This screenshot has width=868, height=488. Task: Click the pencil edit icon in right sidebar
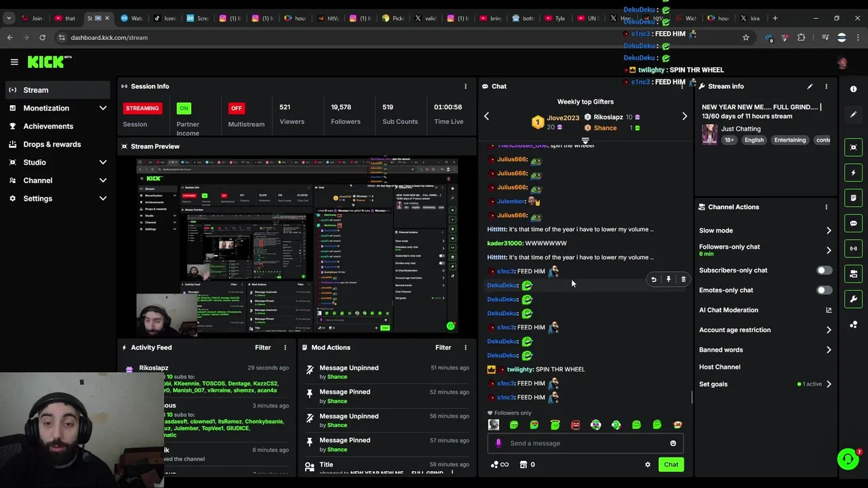[853, 115]
